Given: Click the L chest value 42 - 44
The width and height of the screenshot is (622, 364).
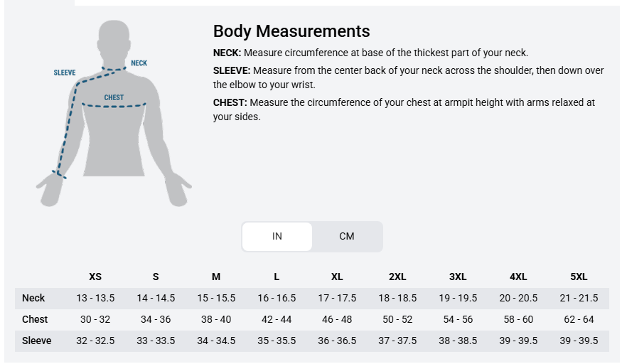Looking at the screenshot, I should pyautogui.click(x=277, y=320).
